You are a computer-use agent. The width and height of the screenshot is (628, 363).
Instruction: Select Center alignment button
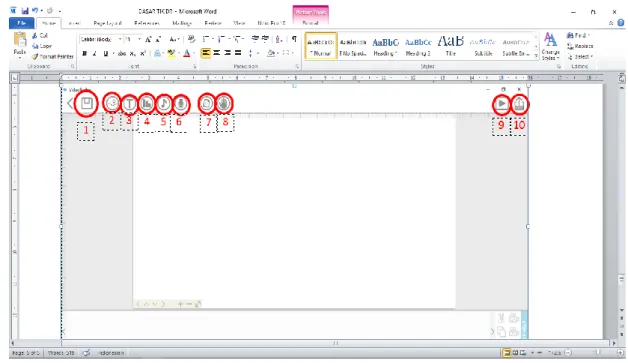[x=217, y=53]
